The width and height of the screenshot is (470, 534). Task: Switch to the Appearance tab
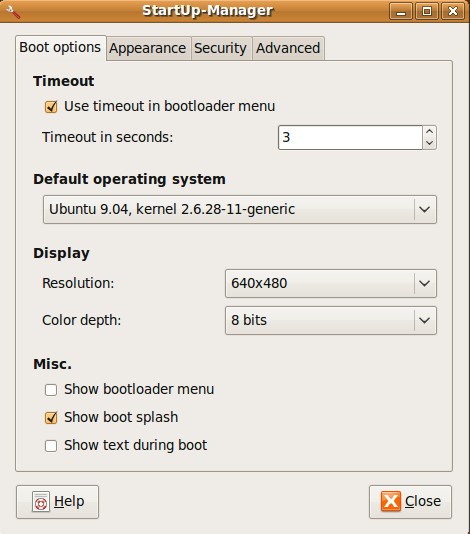pyautogui.click(x=147, y=48)
